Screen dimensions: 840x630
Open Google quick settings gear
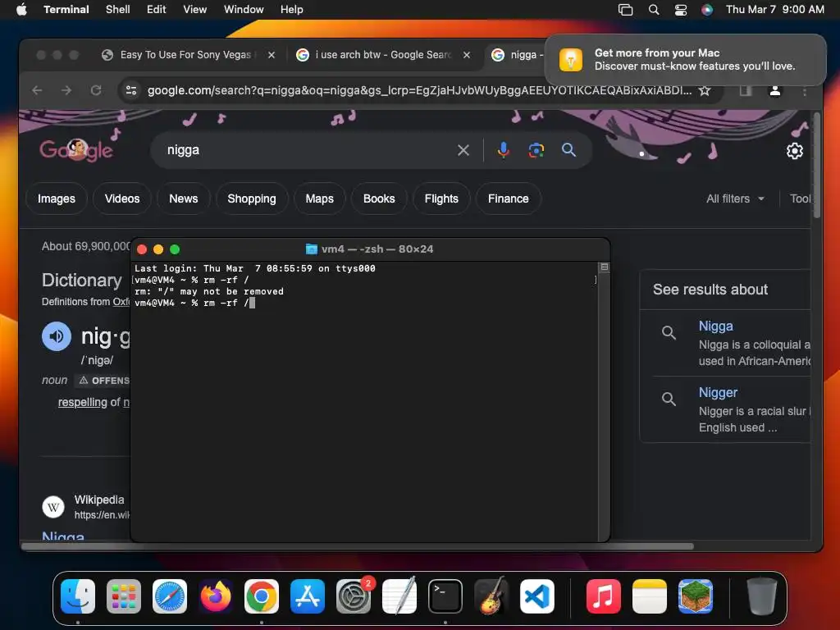click(x=794, y=151)
